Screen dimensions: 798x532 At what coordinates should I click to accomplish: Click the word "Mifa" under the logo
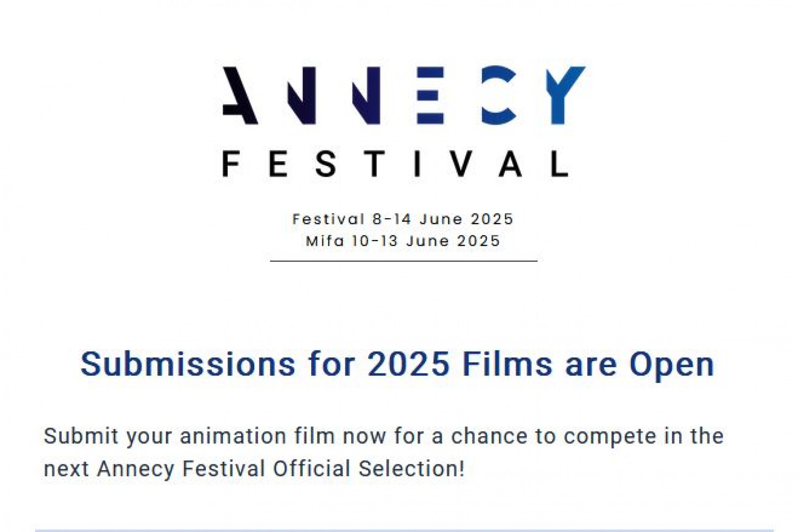(x=325, y=241)
